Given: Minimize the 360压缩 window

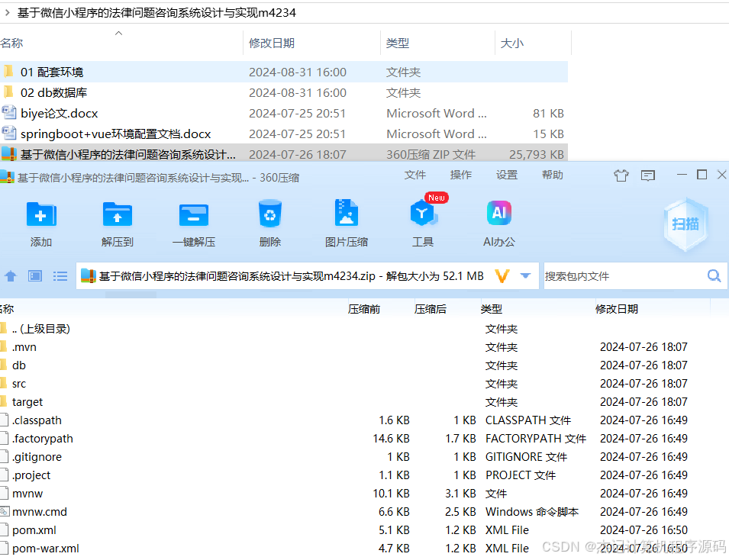Looking at the screenshot, I should click(682, 174).
